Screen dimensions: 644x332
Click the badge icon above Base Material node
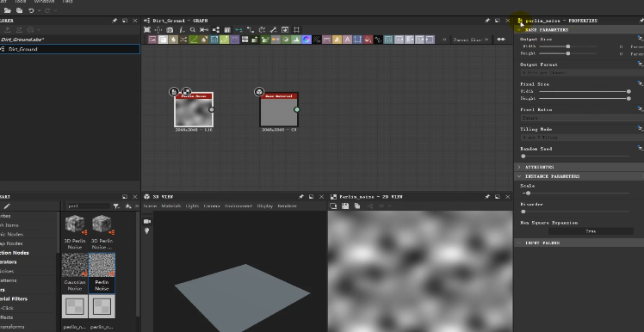coord(259,91)
